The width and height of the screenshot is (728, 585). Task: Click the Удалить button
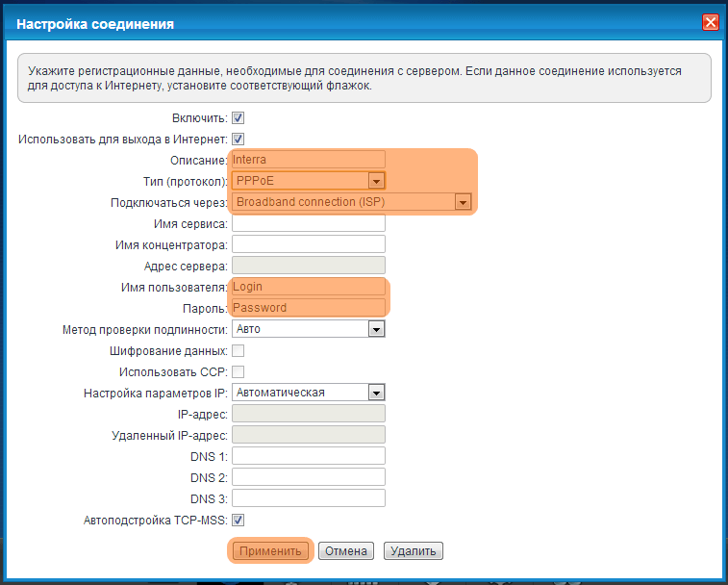(x=413, y=551)
